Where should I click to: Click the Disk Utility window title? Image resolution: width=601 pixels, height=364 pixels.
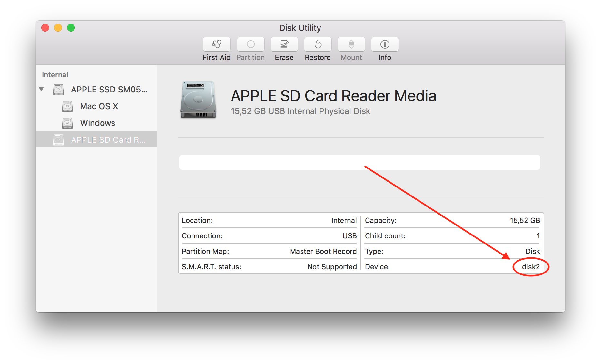(300, 28)
